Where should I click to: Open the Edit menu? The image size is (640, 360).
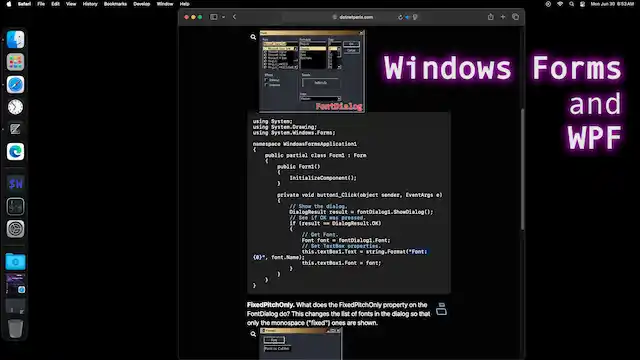pyautogui.click(x=56, y=4)
